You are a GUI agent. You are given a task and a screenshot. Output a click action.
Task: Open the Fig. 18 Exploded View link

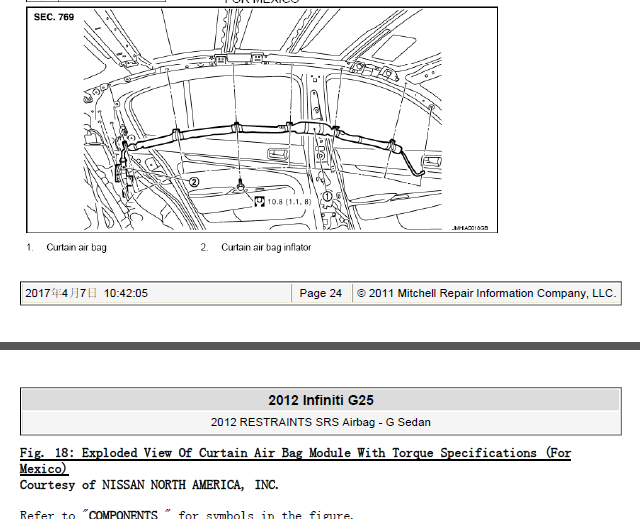tap(295, 461)
